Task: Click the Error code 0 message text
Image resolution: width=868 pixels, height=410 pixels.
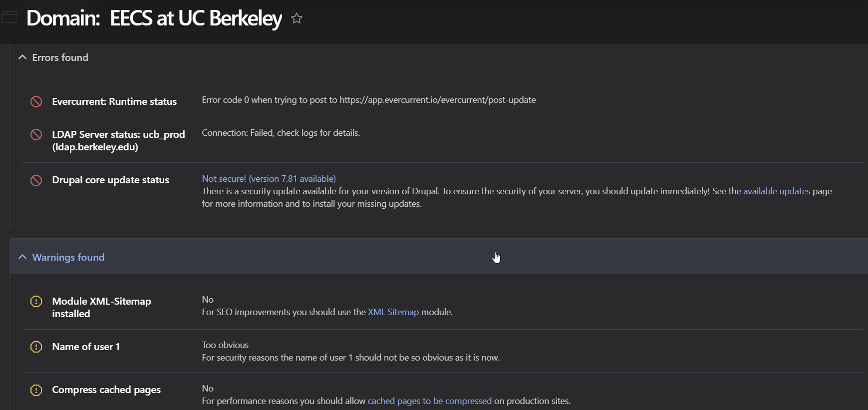Action: [x=369, y=100]
